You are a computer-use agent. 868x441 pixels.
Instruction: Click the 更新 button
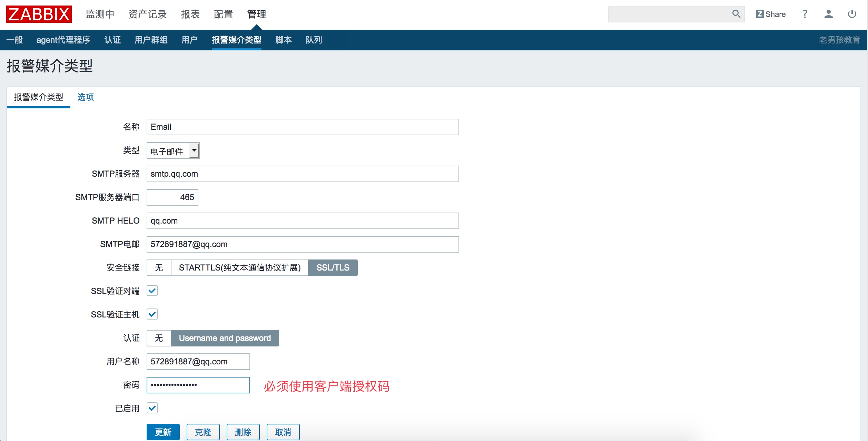163,432
